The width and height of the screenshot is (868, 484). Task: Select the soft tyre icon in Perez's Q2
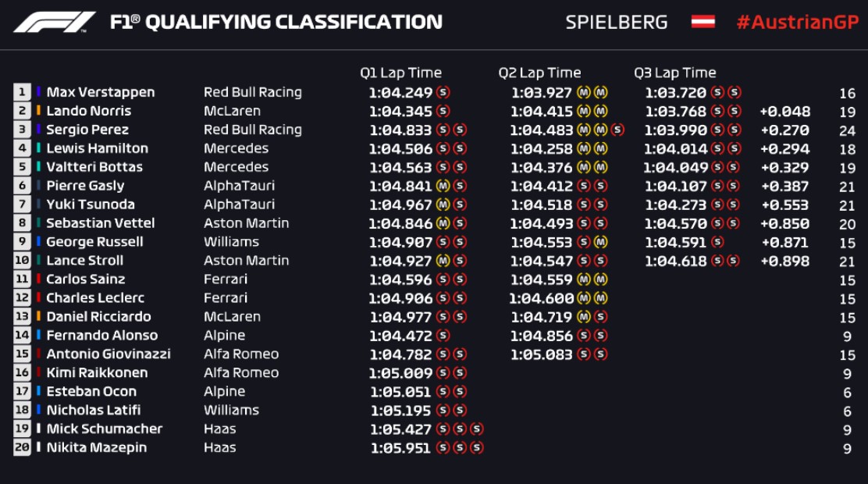617,130
